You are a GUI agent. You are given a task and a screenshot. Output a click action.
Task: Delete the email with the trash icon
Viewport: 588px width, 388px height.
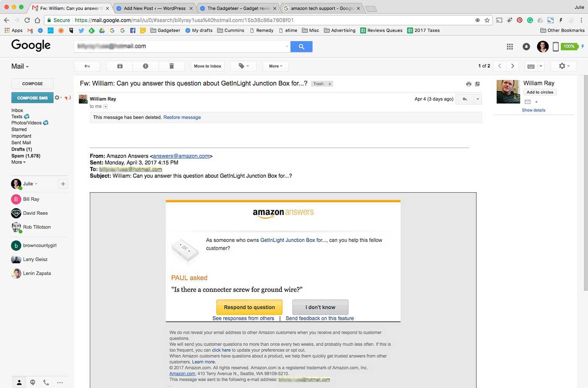pos(171,66)
